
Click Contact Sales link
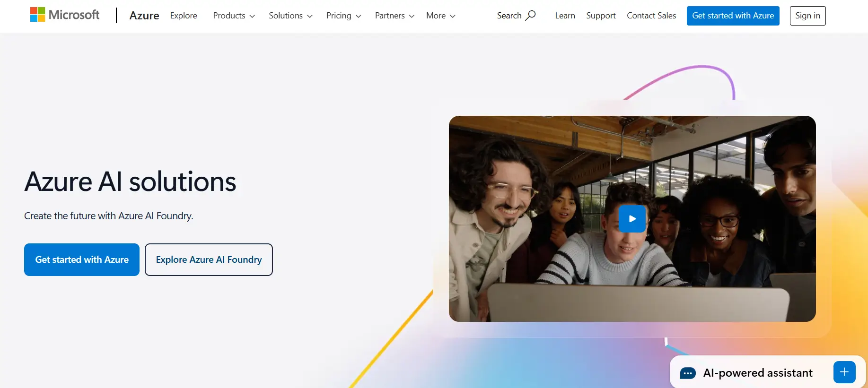[x=651, y=16]
